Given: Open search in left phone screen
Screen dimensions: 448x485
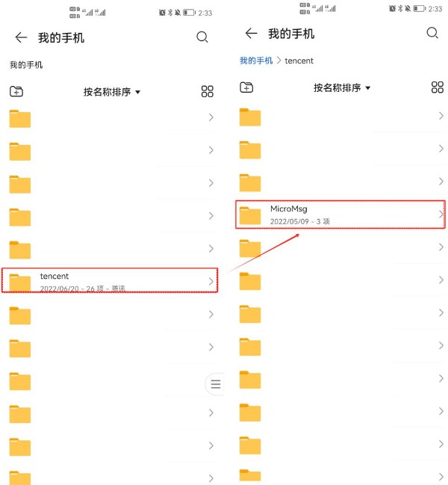Looking at the screenshot, I should 202,37.
